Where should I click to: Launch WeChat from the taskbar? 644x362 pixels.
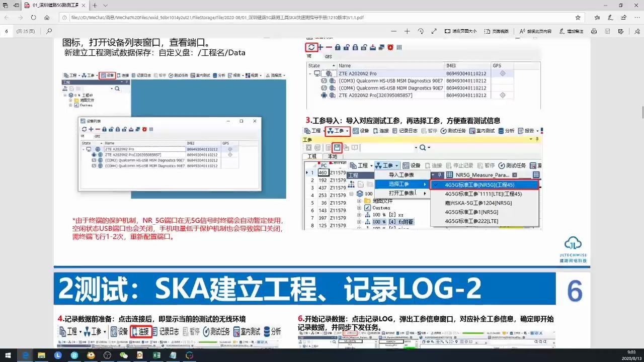pyautogui.click(x=123, y=356)
